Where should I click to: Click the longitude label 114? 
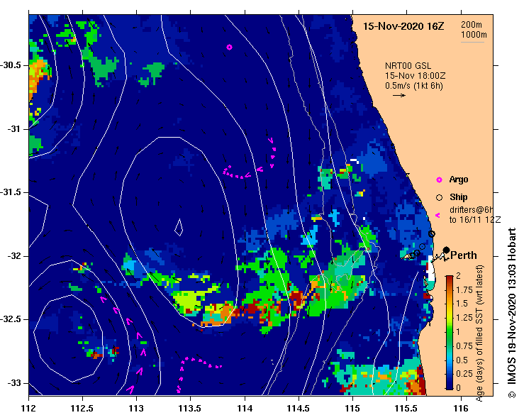tap(245, 409)
